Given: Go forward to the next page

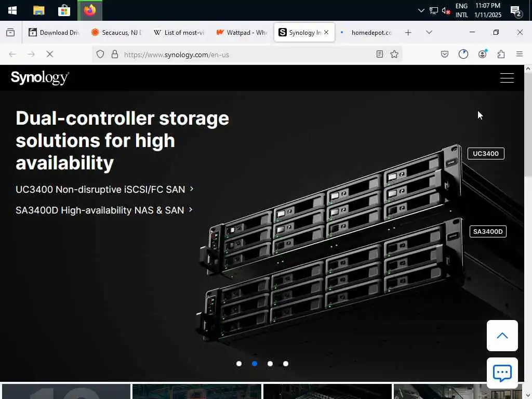Looking at the screenshot, I should [x=31, y=54].
